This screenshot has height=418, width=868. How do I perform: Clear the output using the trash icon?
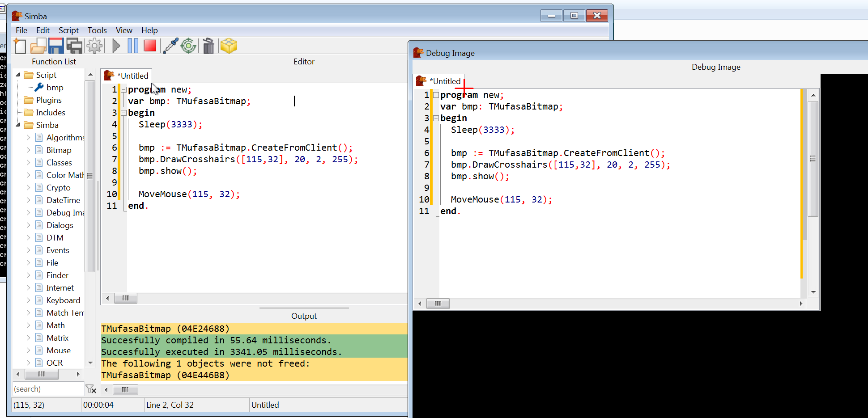208,45
